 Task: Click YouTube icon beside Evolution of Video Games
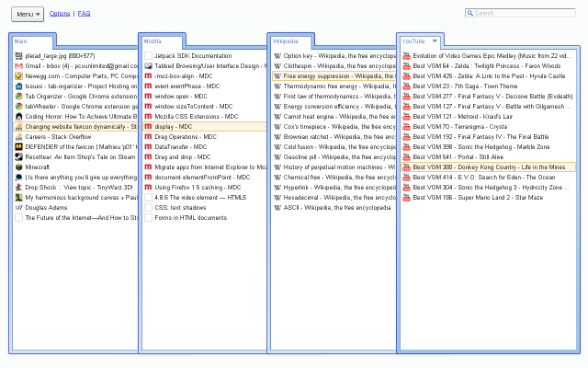click(x=406, y=56)
